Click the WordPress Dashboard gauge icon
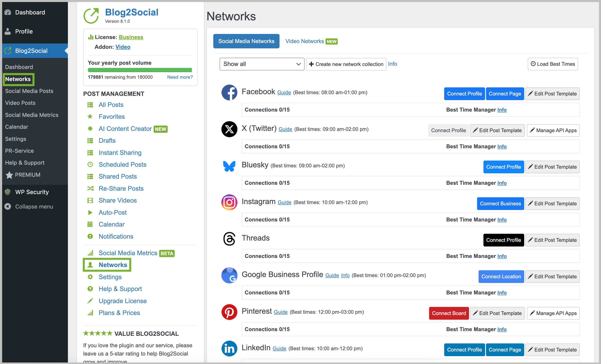This screenshot has height=364, width=601. 8,12
